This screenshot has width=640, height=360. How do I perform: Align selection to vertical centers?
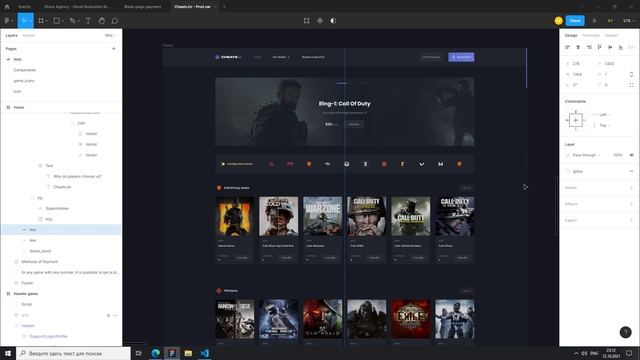click(x=610, y=47)
